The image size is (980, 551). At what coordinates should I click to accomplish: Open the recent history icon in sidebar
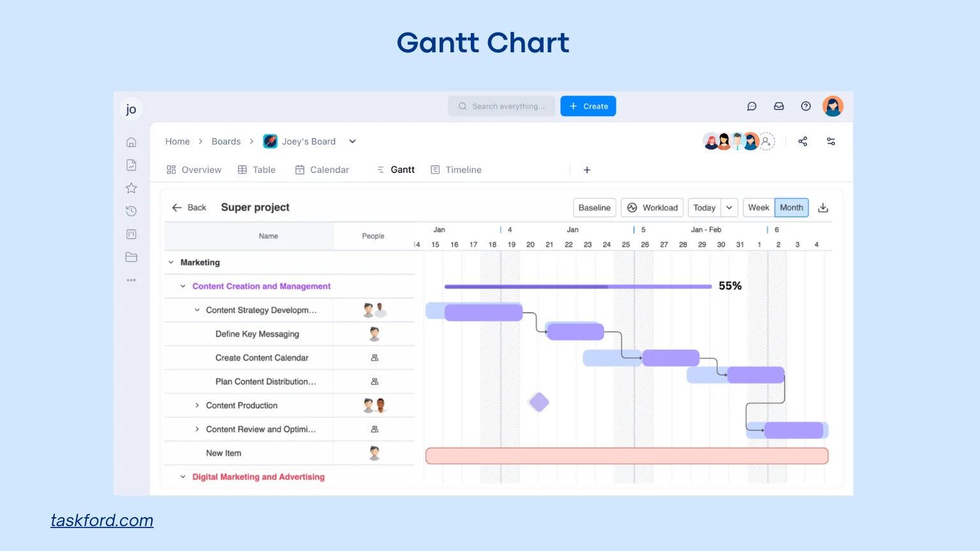131,210
